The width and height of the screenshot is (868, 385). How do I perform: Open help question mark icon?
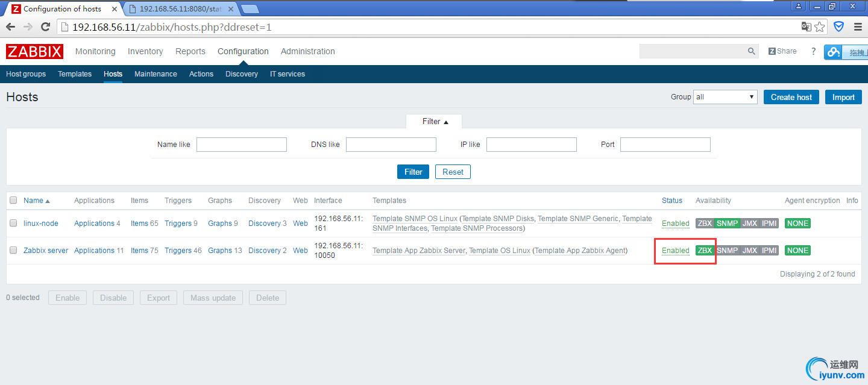point(813,51)
